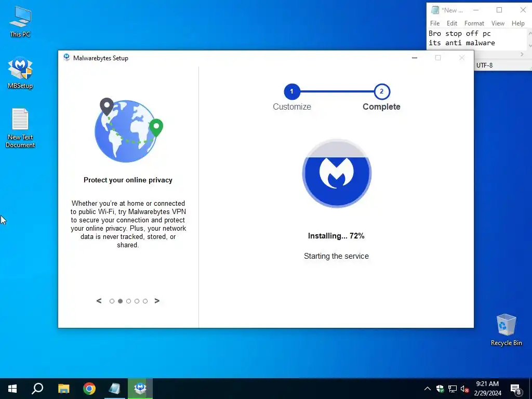Viewport: 532px width, 399px height.
Task: Maximize the Notepad window
Action: 499,10
